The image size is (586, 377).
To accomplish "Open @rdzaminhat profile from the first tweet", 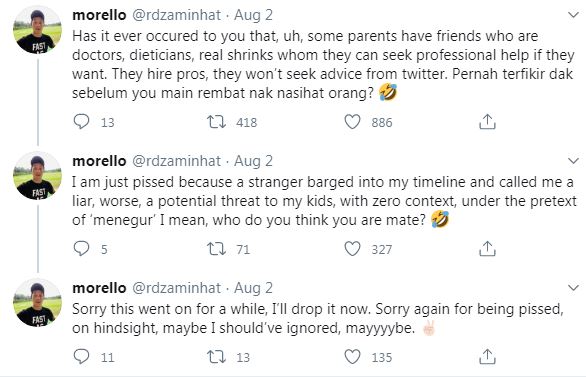I will click(176, 15).
